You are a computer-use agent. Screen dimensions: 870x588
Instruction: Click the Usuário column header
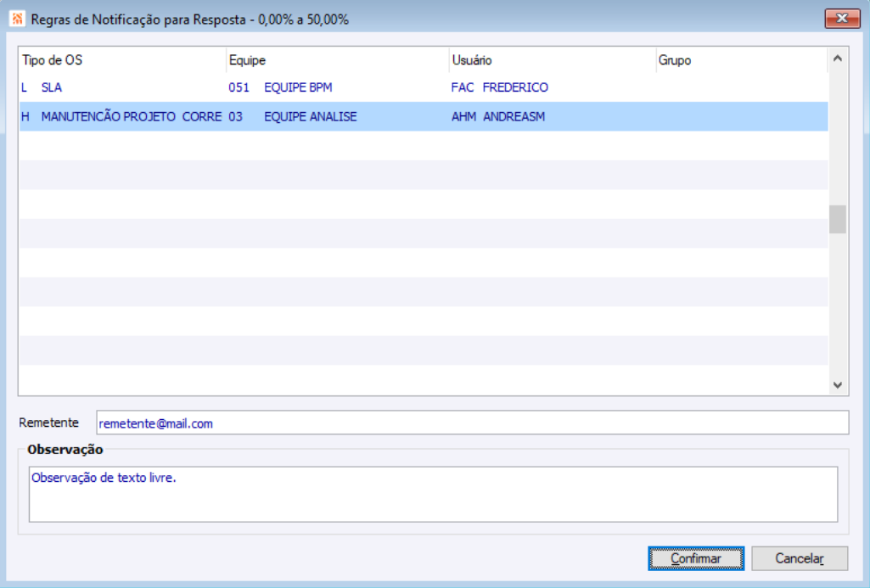553,60
